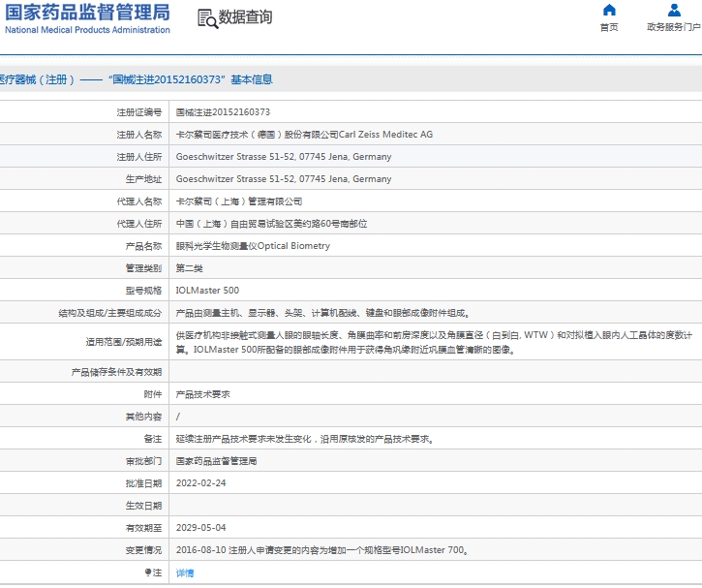Click the 代理人住所 label
Viewport: 702px width, 588px height.
point(139,224)
